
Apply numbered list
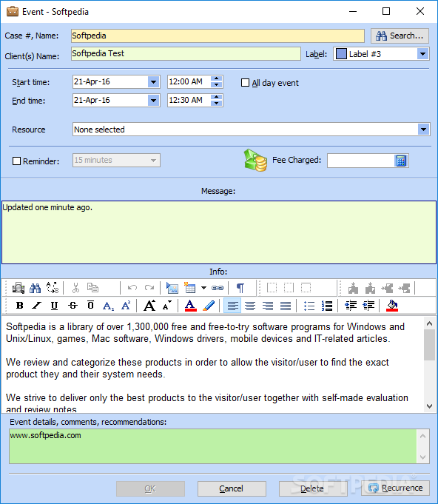[x=327, y=306]
